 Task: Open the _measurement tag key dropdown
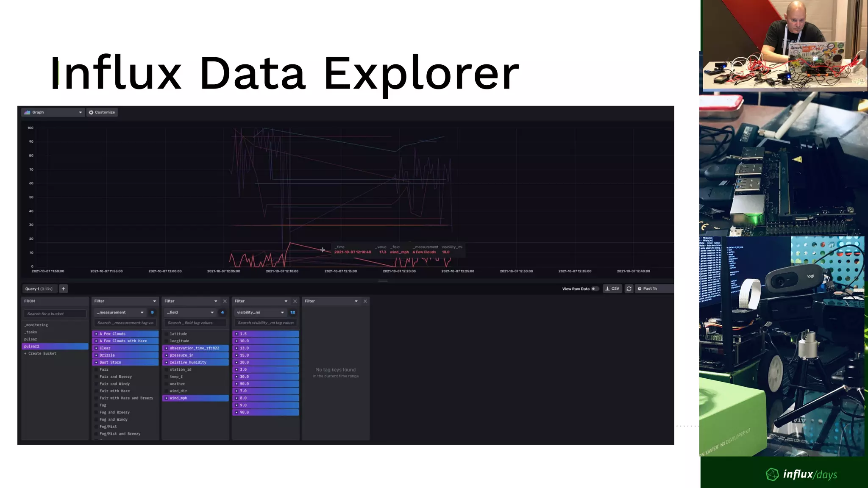coord(120,313)
